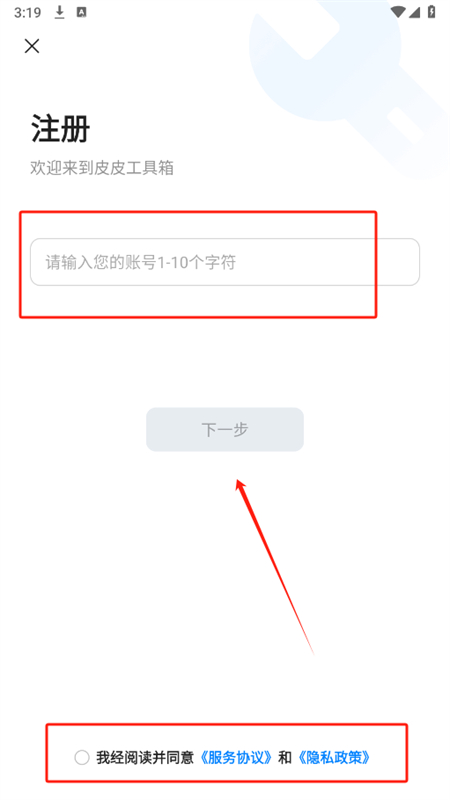Screen dimensions: 450x800
Task: Open the 《隐私政策》 link
Action: (334, 757)
